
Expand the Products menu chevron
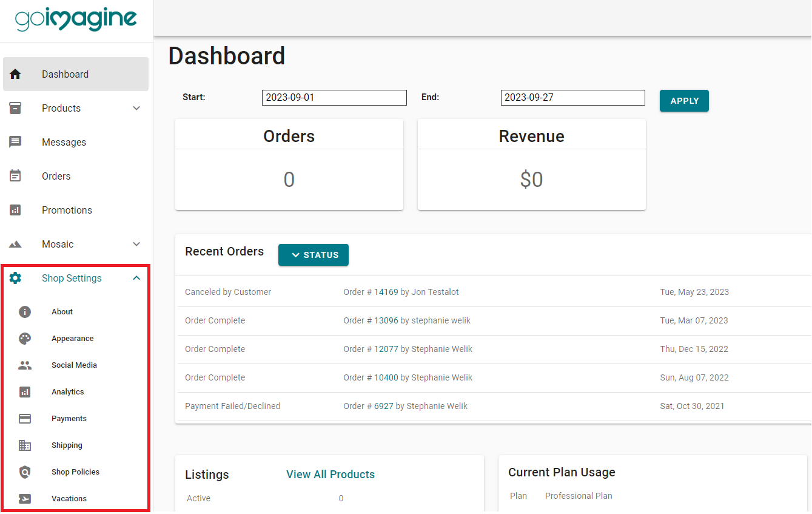136,108
